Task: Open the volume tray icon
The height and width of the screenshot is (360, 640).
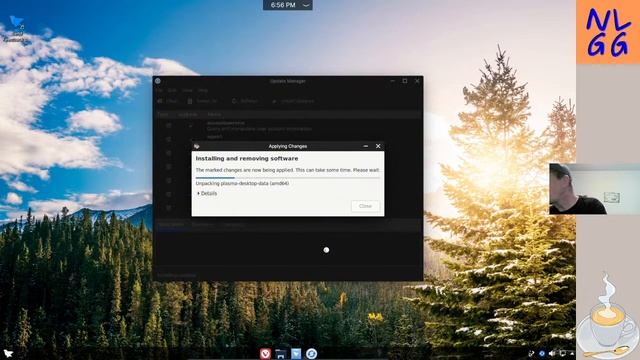Action: pyautogui.click(x=552, y=353)
